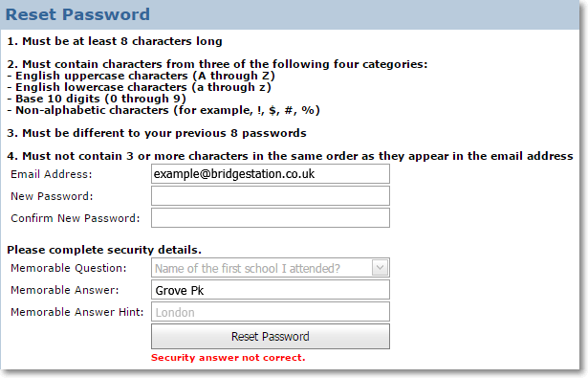Click the Memorable Question label
The image size is (588, 378).
[x=69, y=268]
